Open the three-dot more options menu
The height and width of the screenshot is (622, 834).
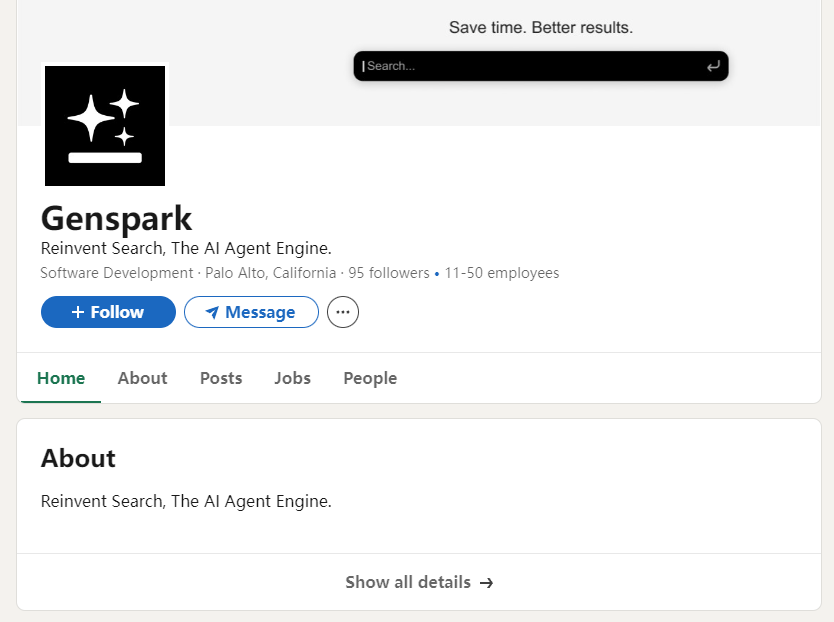(x=343, y=312)
